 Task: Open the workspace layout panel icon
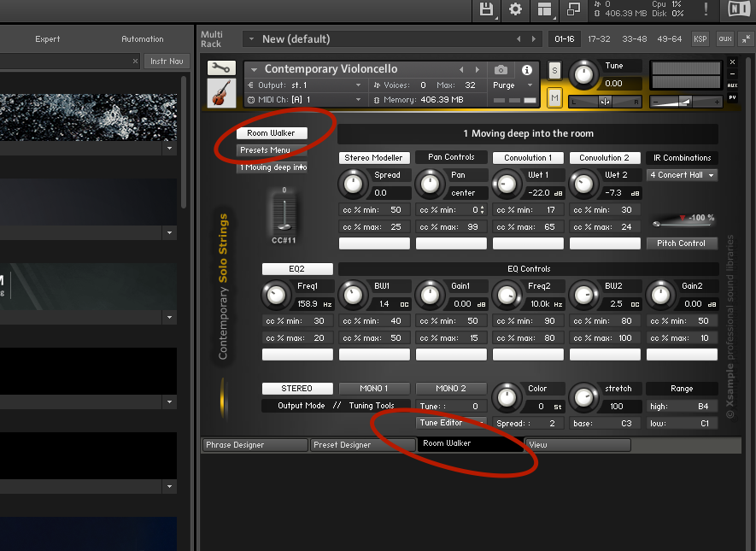pos(544,9)
